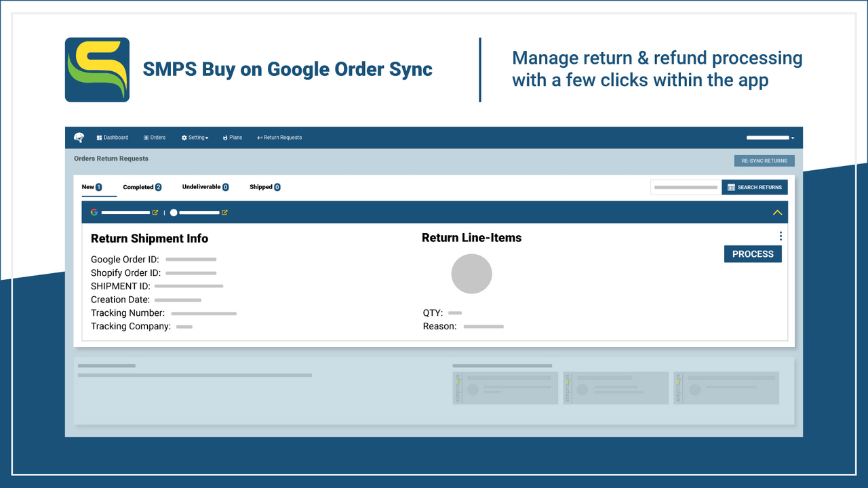Select the Plans icon in navigation bar

(224, 137)
